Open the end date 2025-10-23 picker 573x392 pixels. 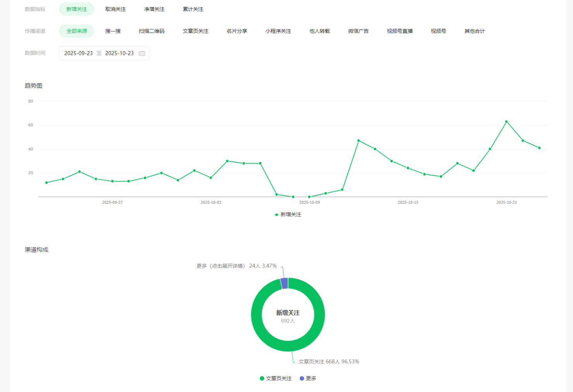click(119, 53)
